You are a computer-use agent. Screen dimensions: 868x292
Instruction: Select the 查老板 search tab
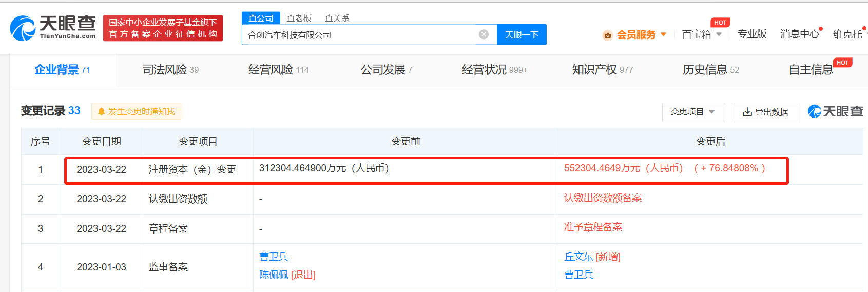click(299, 18)
